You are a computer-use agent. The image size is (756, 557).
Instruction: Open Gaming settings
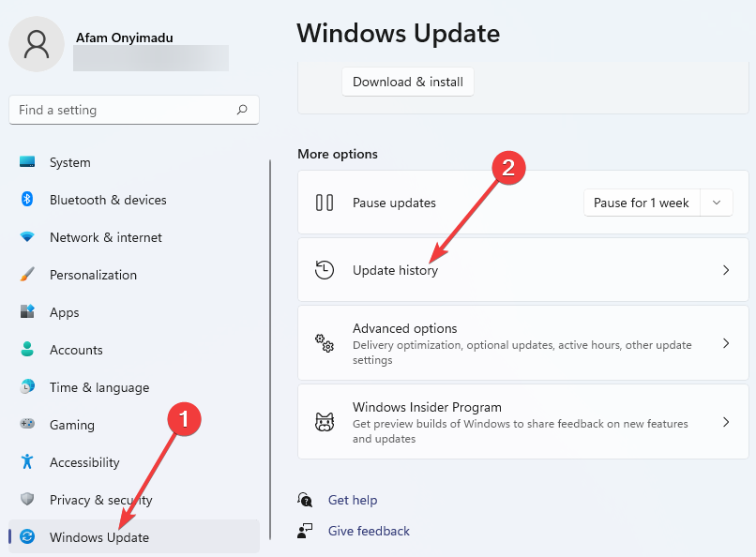[134, 425]
